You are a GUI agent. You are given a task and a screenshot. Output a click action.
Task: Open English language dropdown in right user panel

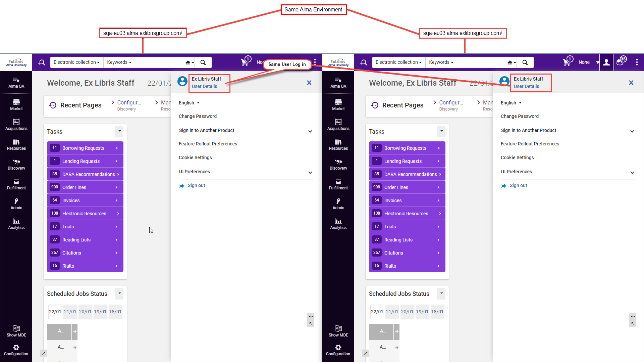511,103
